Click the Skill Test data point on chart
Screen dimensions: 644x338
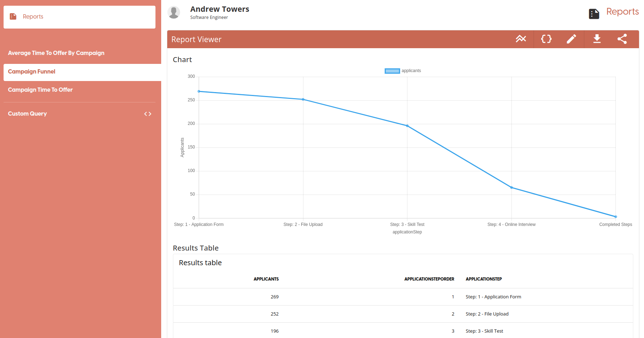[407, 126]
